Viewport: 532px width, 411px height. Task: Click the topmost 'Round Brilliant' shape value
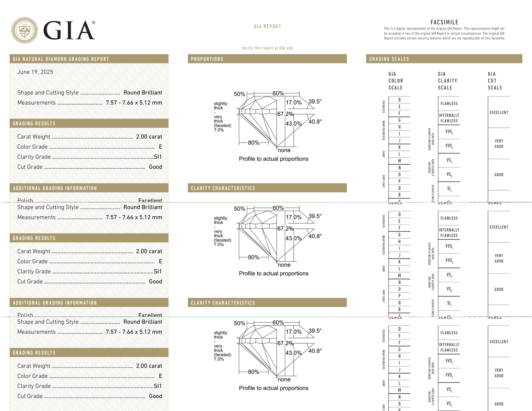point(143,93)
